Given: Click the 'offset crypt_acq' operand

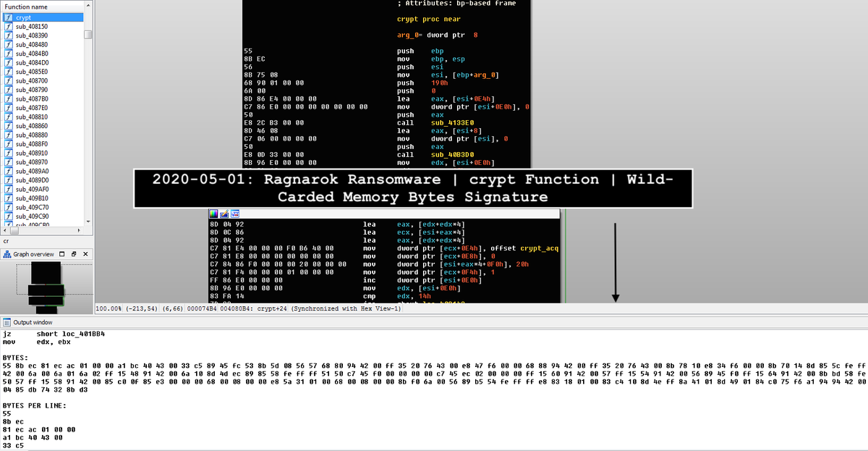Looking at the screenshot, I should [x=524, y=248].
